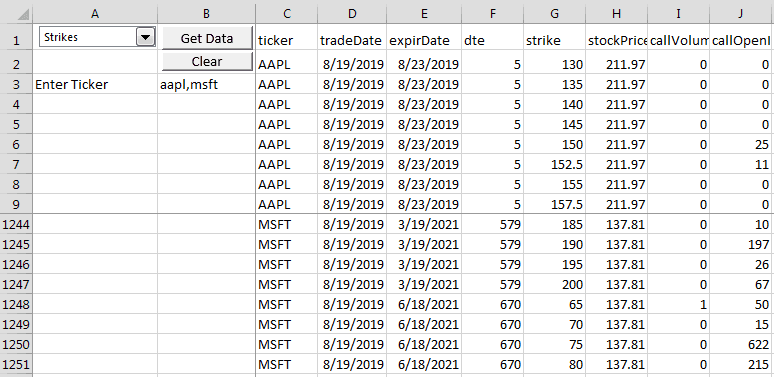
Task: Select column G header
Action: pos(554,14)
